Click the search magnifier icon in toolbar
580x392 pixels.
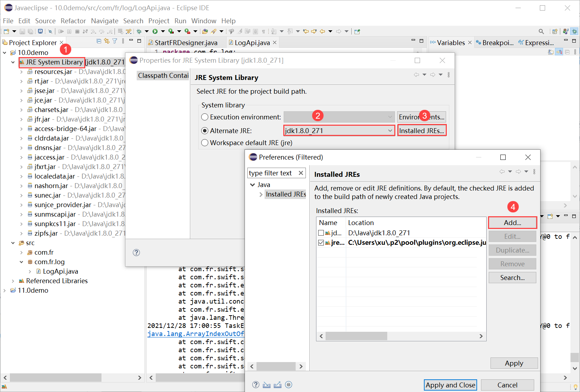541,31
